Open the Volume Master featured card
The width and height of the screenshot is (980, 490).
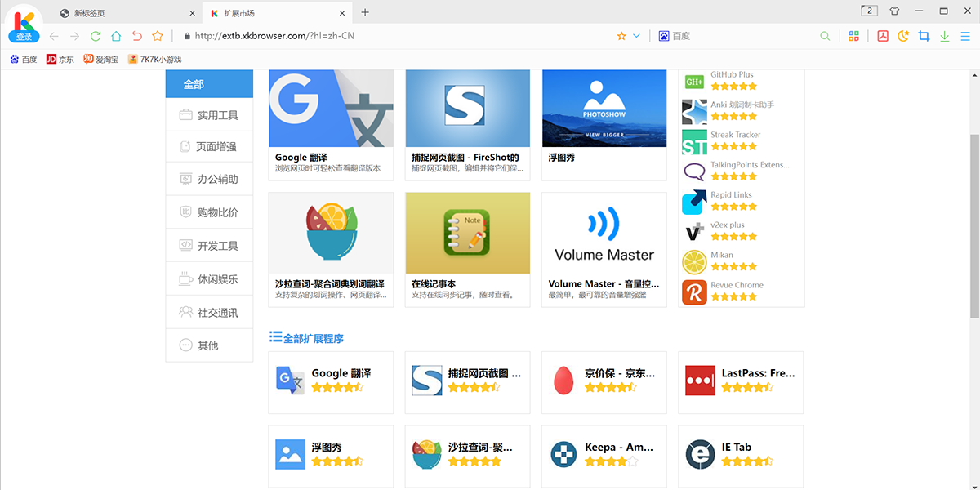pyautogui.click(x=604, y=249)
